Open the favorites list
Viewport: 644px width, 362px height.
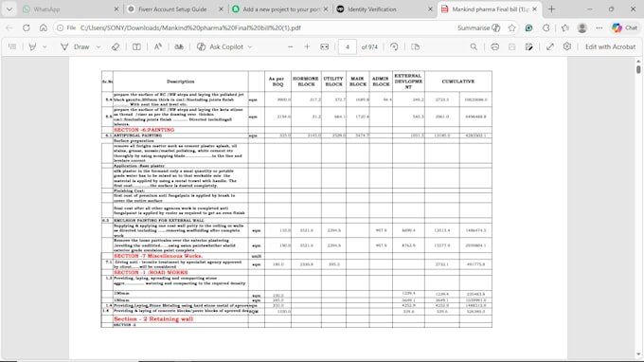point(565,27)
